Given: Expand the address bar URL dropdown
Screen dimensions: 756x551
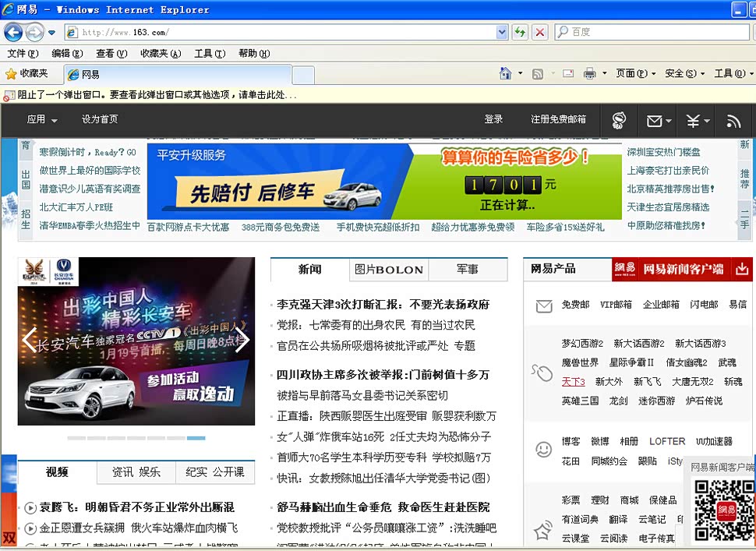Looking at the screenshot, I should coord(502,32).
